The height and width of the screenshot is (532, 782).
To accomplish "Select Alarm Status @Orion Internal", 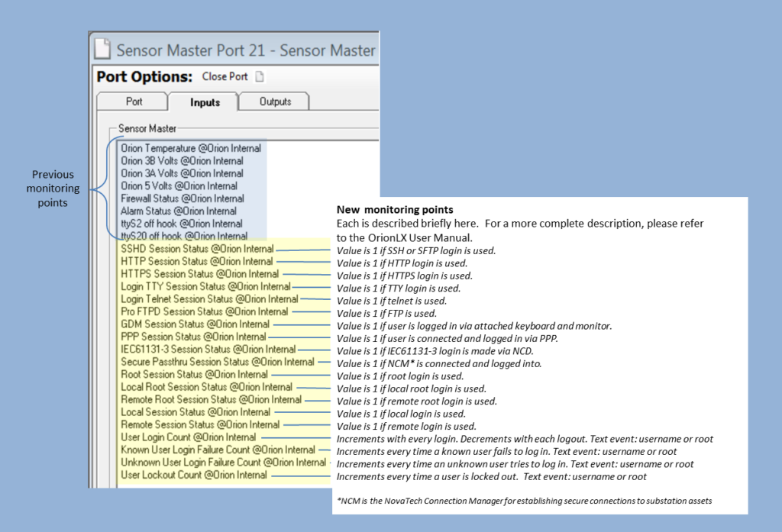I will click(x=179, y=211).
